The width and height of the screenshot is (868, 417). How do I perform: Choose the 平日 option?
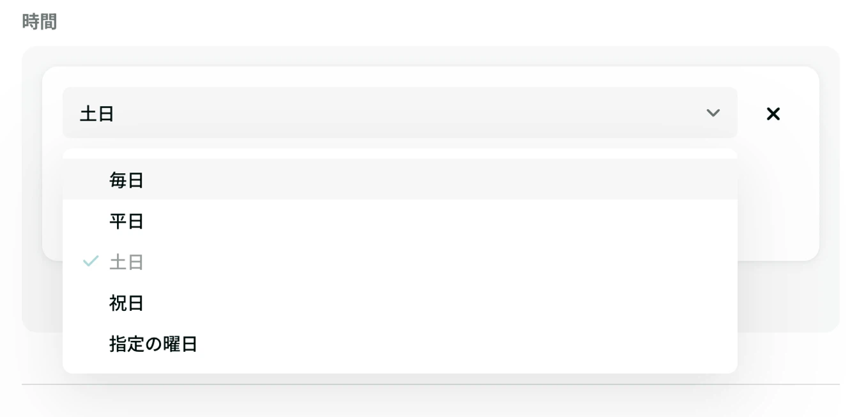coord(127,221)
